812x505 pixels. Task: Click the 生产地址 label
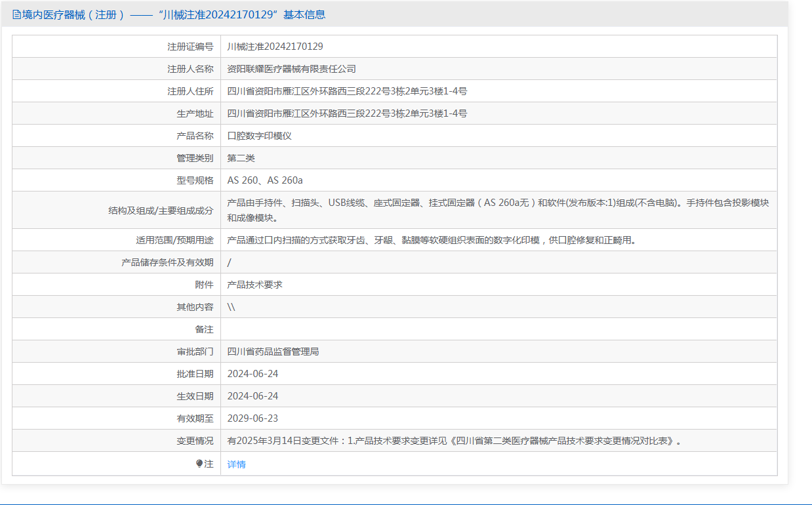[195, 113]
